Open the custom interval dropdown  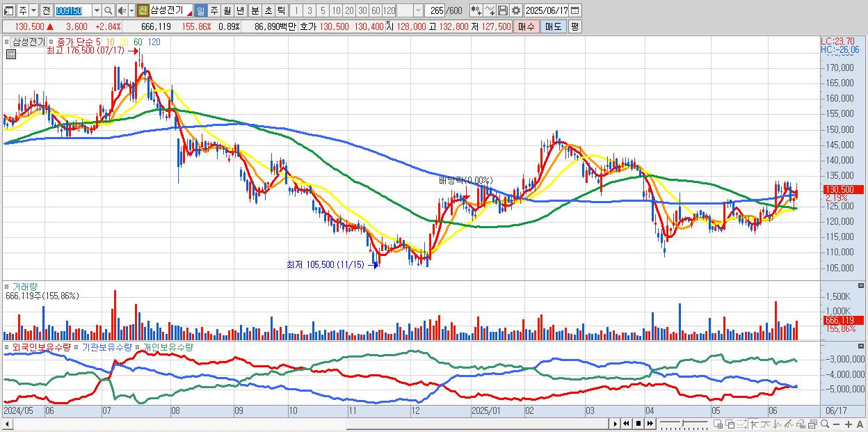tap(418, 10)
